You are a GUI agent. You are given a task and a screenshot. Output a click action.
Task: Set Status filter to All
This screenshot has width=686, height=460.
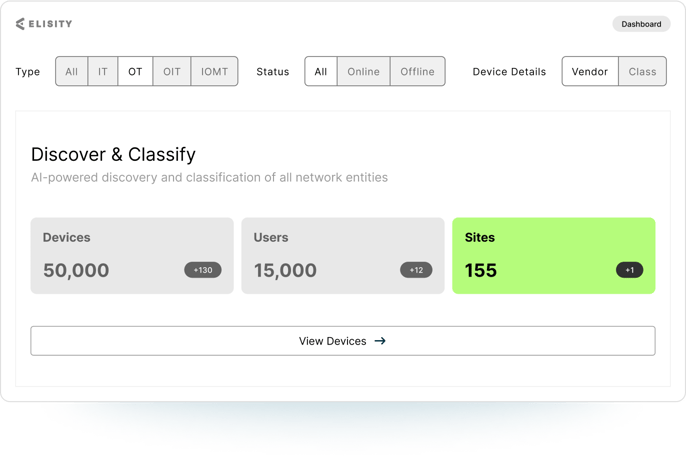point(321,71)
